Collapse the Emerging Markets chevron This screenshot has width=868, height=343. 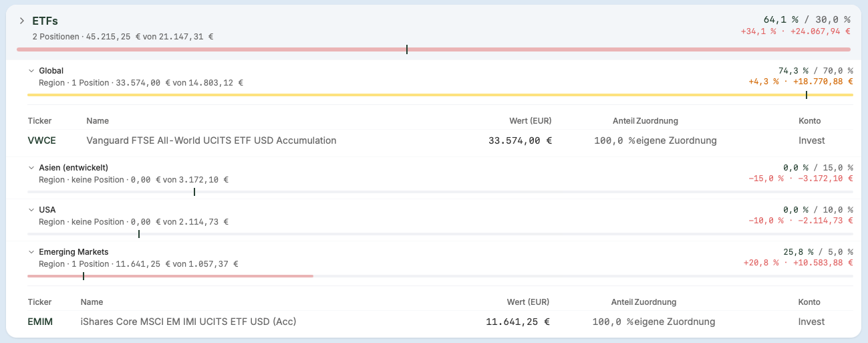pyautogui.click(x=31, y=251)
